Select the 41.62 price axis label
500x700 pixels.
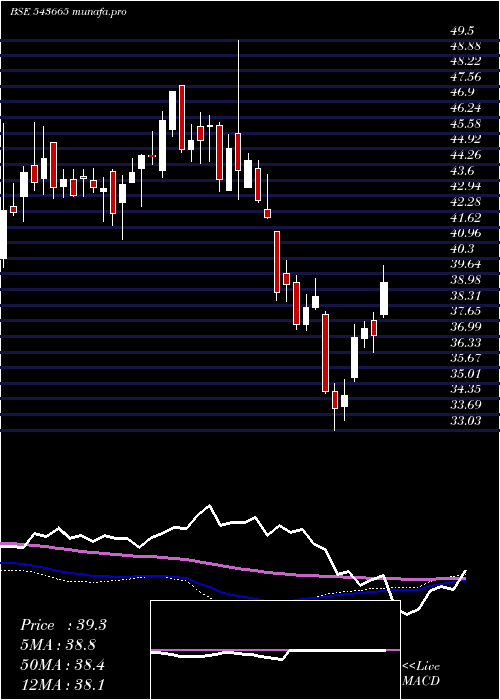(x=466, y=217)
